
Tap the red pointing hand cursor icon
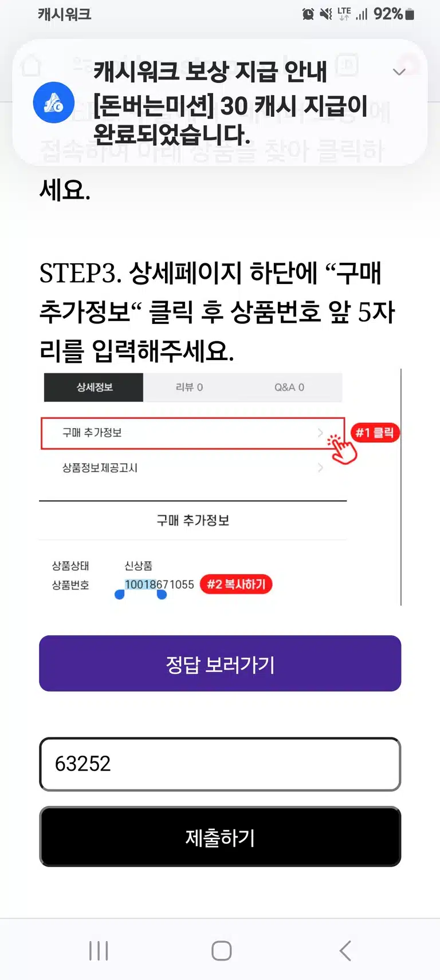tap(342, 449)
